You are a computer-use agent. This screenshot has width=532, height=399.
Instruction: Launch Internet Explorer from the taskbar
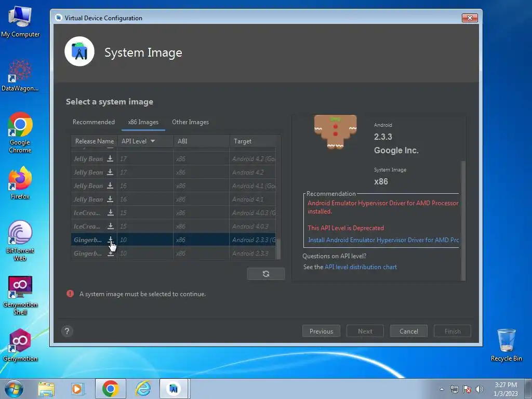[x=143, y=389]
